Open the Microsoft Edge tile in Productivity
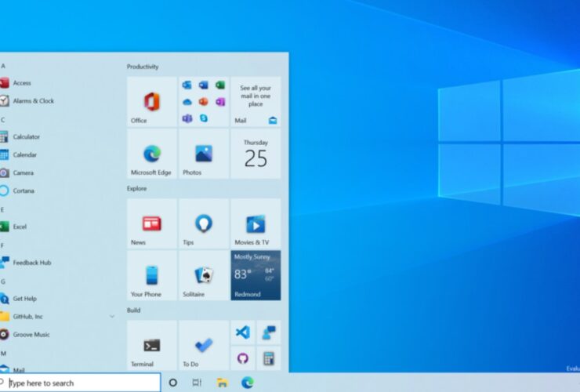The image size is (580, 392). 151,154
